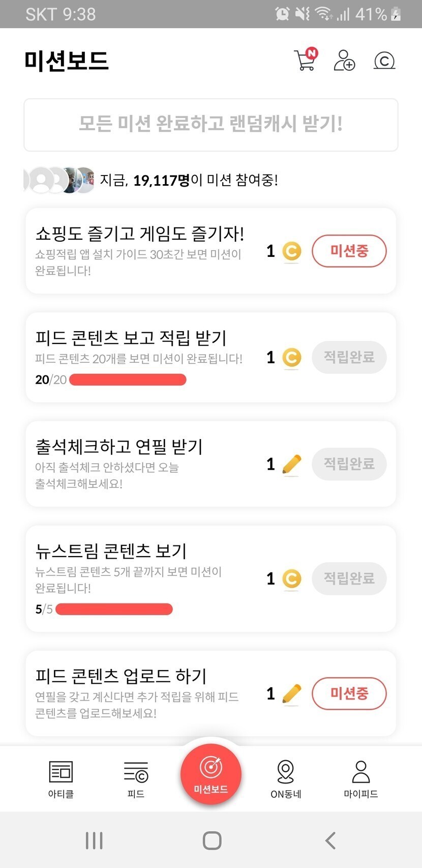This screenshot has height=868, width=422.
Task: Switch to the 피드 tab
Action: coord(136,779)
